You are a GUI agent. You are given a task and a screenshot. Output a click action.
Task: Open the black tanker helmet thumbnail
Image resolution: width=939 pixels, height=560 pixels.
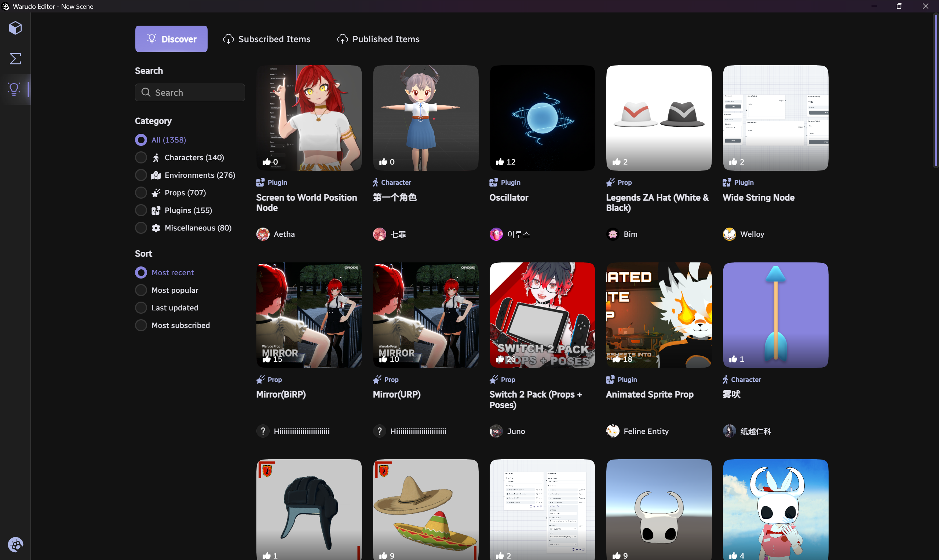pos(309,510)
